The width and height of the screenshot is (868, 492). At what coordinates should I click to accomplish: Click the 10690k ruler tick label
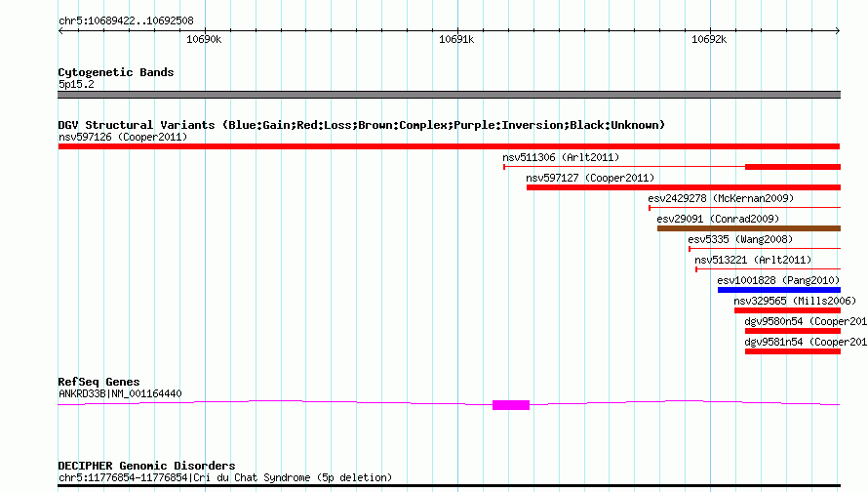pos(204,39)
